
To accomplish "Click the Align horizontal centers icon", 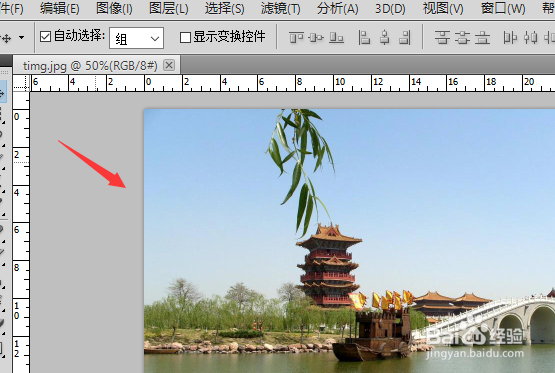I will tap(385, 38).
